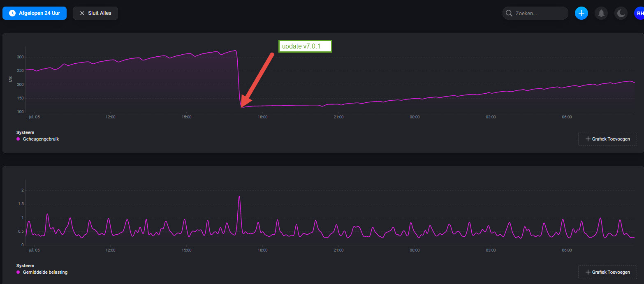Open the RH user avatar menu
Image resolution: width=644 pixels, height=284 pixels.
[639, 13]
